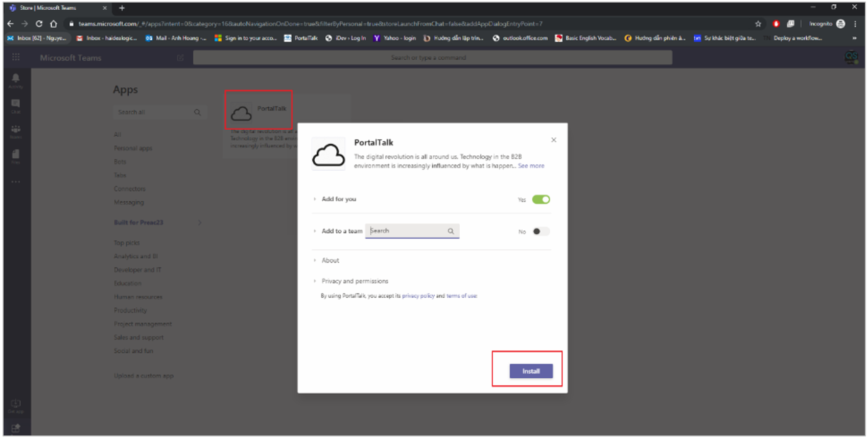Open the Activity feed in the Teams sidebar

coord(16,80)
